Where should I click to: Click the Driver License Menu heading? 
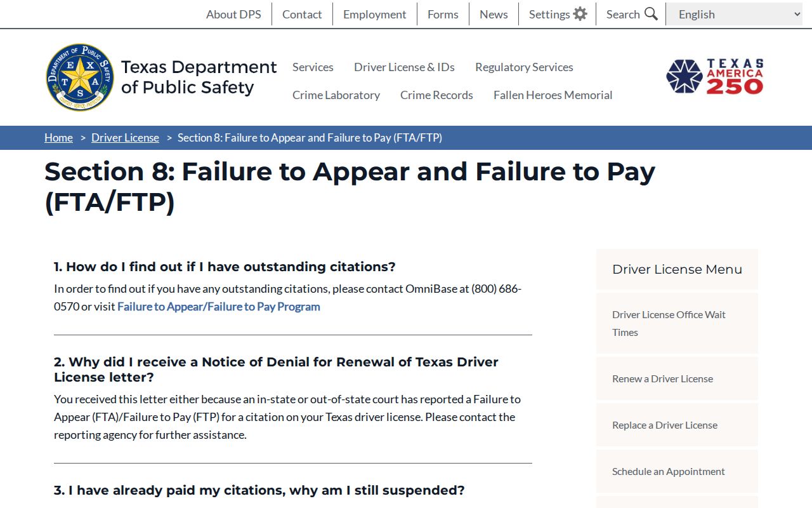coord(677,269)
